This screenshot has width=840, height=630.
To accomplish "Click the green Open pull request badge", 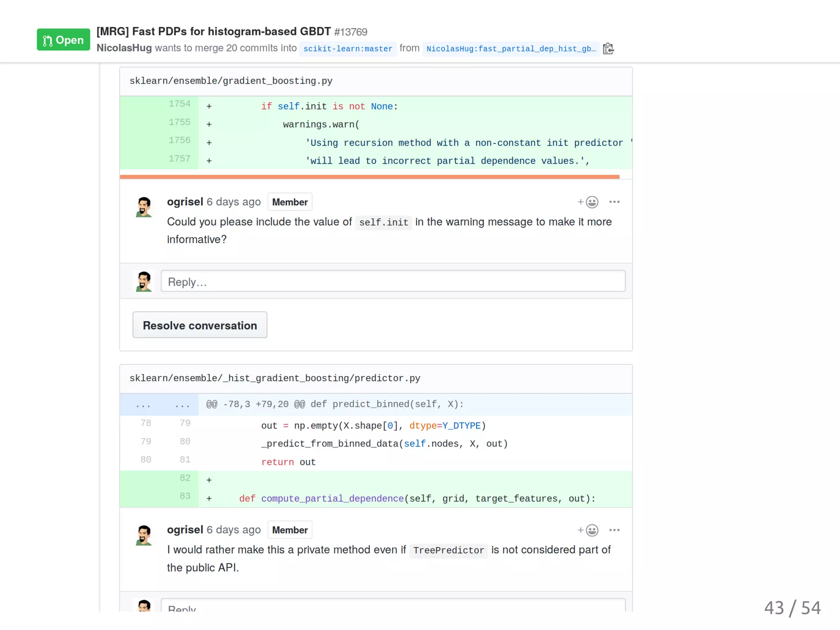I will (63, 40).
